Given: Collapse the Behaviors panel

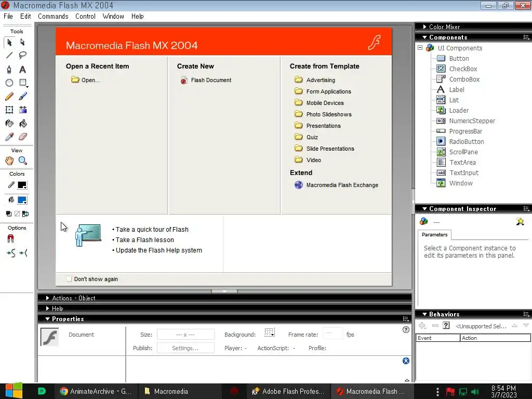Looking at the screenshot, I should pyautogui.click(x=424, y=314).
